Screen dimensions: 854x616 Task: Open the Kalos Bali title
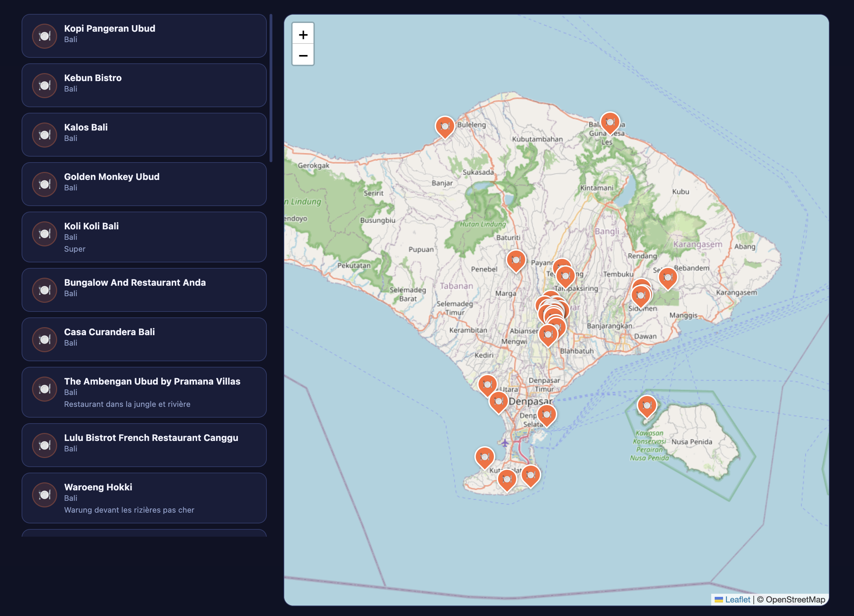(86, 127)
